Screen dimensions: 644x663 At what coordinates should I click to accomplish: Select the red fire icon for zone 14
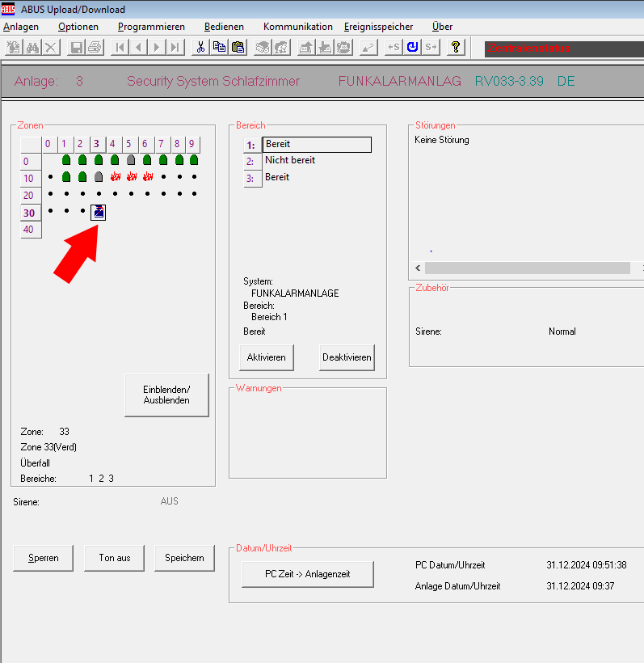pos(115,176)
